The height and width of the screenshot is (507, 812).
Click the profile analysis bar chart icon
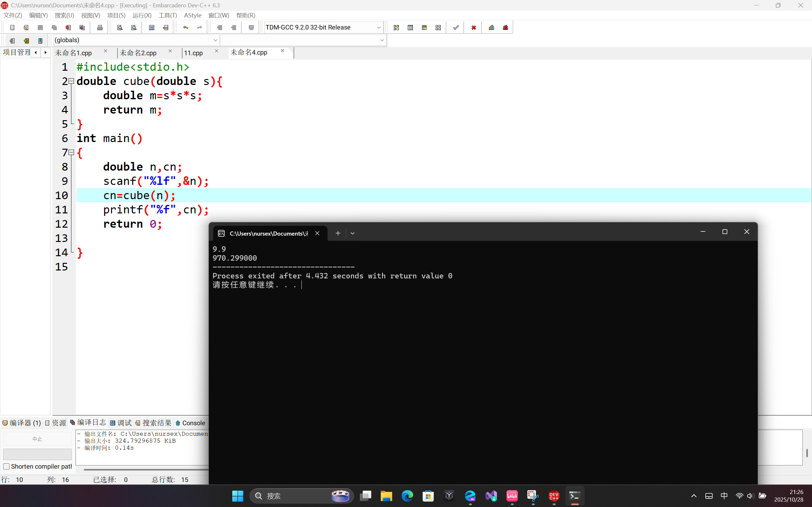pyautogui.click(x=492, y=28)
